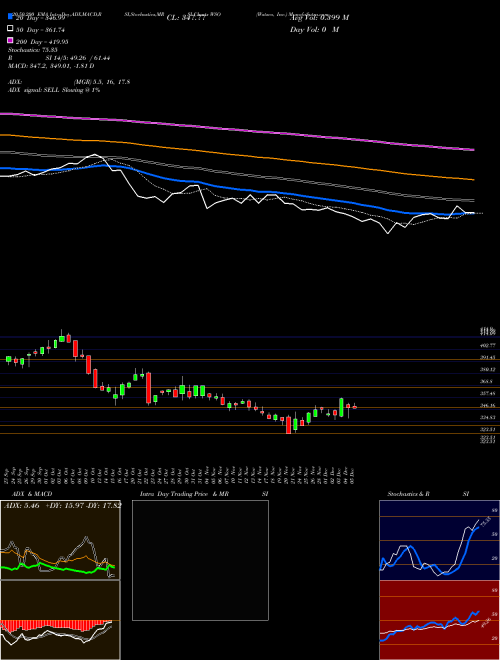Click the 'SI 14/3: 49.26 / 61.44' value
The height and width of the screenshot is (660, 500).
click(77, 58)
